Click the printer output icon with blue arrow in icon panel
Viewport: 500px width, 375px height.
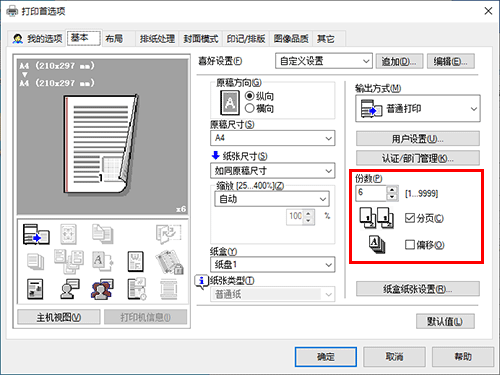coord(36,234)
